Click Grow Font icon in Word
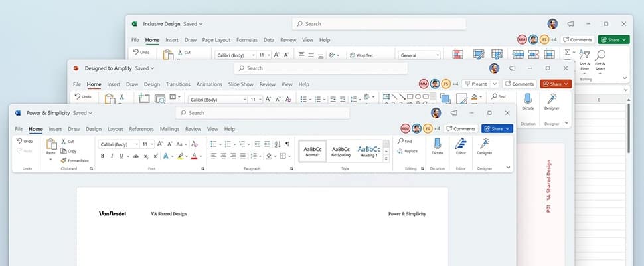 160,144
